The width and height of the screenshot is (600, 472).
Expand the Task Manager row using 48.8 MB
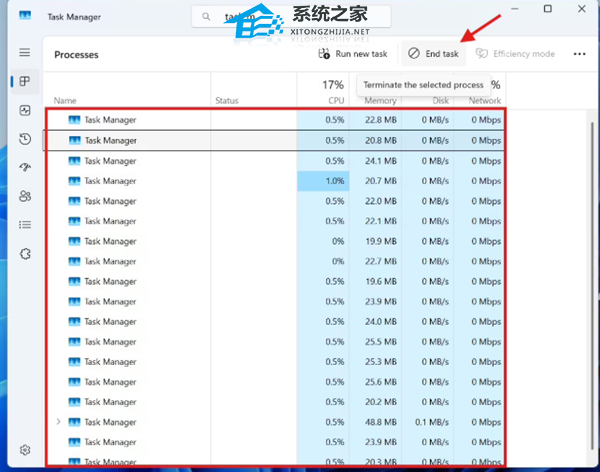click(58, 422)
